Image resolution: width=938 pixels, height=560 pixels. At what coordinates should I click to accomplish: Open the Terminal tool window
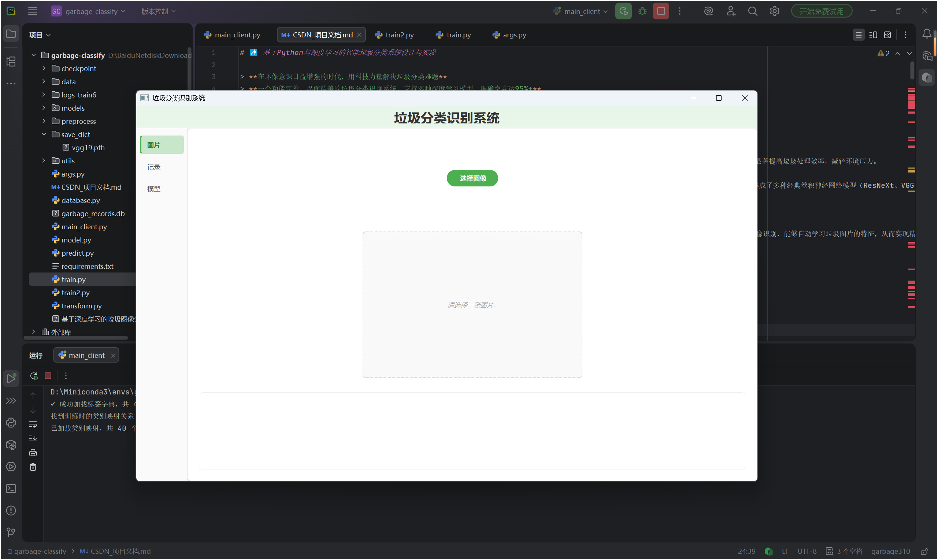[11, 489]
